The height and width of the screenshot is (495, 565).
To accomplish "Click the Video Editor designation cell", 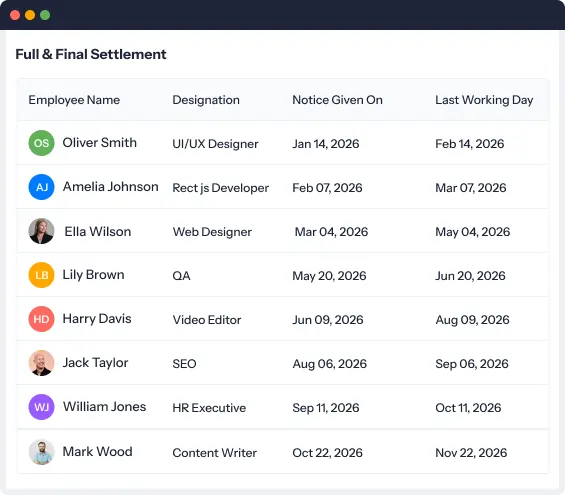I will click(207, 320).
